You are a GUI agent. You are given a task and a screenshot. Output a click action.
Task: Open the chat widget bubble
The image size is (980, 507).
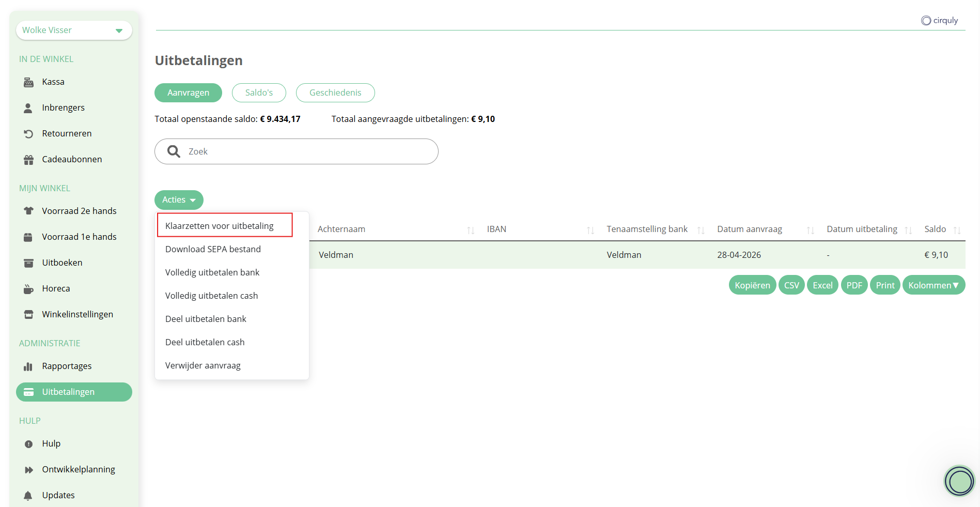tap(960, 481)
